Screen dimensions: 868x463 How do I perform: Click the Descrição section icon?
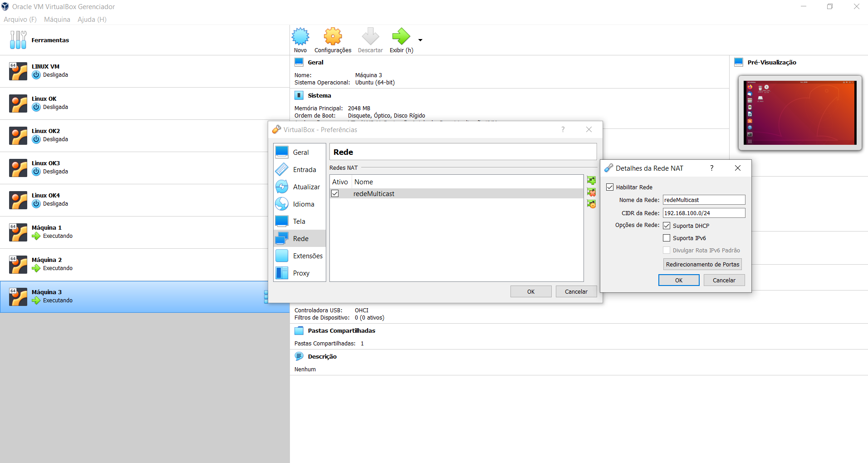[x=299, y=356]
